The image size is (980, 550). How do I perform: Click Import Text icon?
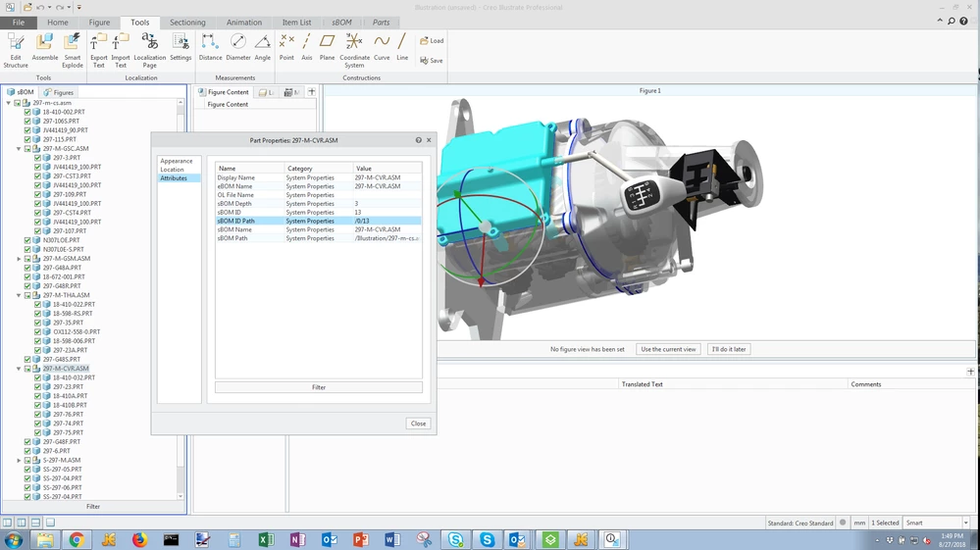click(x=121, y=50)
